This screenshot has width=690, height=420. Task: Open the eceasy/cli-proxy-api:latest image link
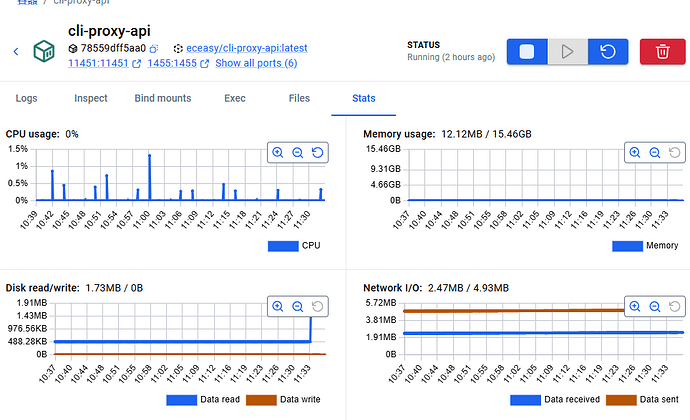[x=246, y=48]
